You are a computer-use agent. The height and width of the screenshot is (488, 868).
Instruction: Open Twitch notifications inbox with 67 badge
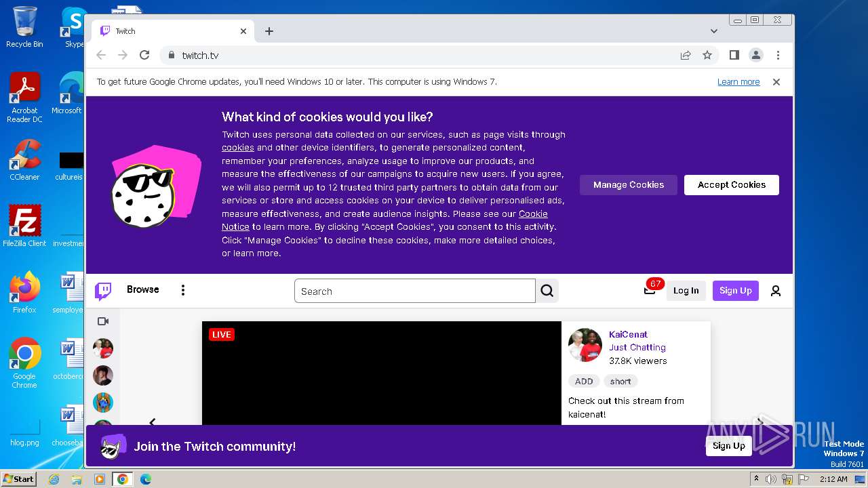650,290
